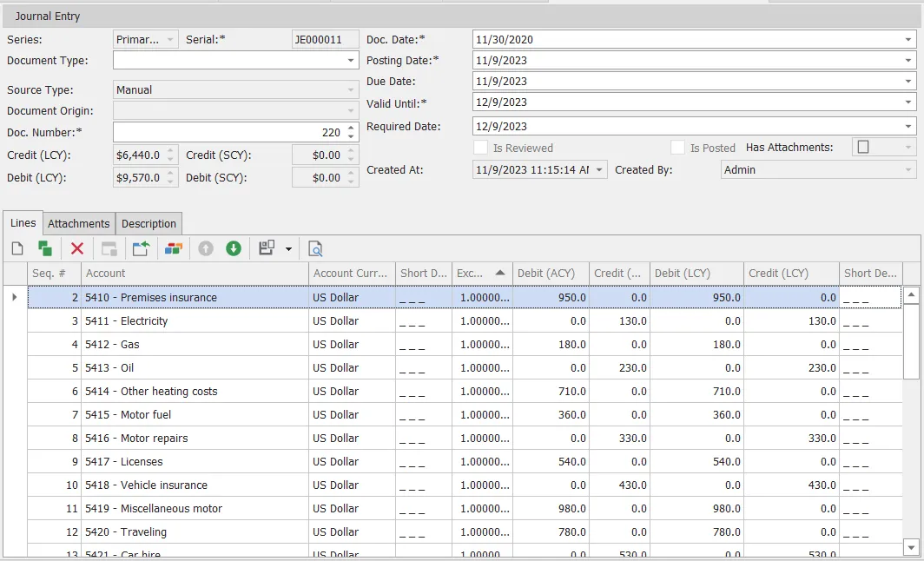Click the new line document icon
924x561 pixels.
tap(17, 249)
